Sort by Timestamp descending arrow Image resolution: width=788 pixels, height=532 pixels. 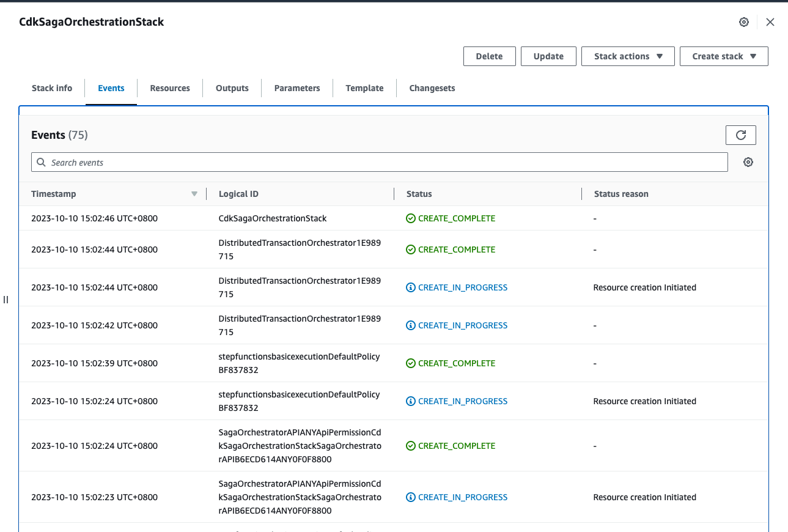pos(194,194)
